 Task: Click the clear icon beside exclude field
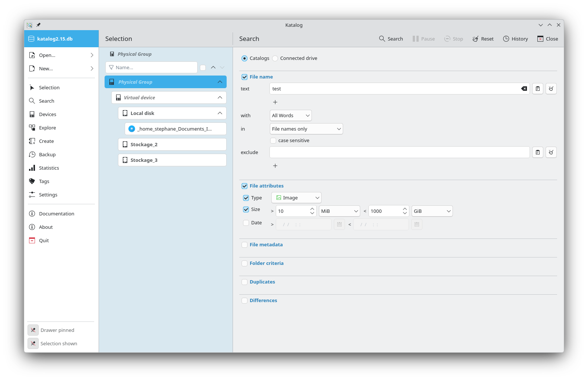pos(551,152)
